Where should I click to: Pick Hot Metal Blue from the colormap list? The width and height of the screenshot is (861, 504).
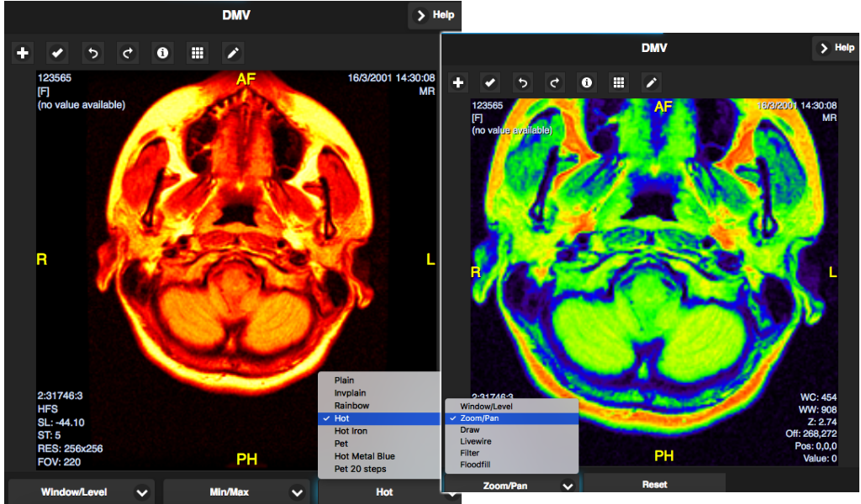[x=364, y=456]
